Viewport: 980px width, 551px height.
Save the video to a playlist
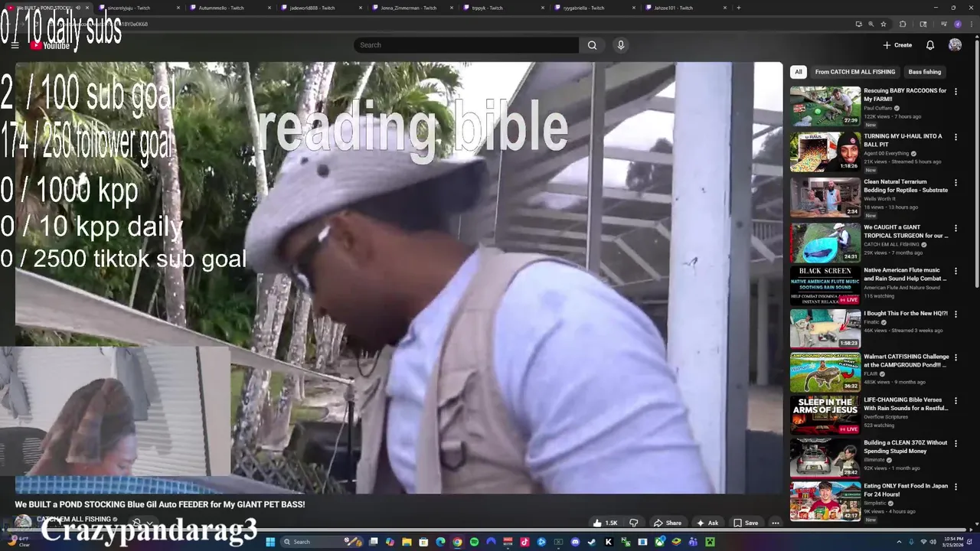pos(745,523)
